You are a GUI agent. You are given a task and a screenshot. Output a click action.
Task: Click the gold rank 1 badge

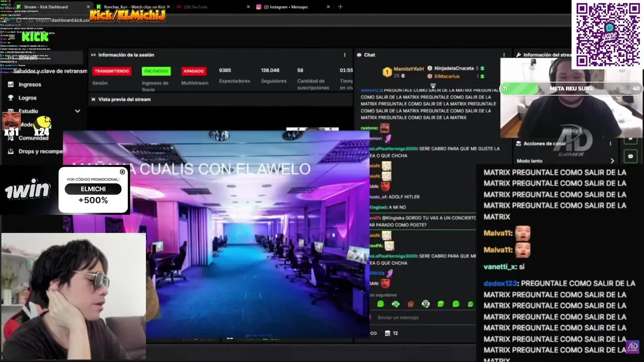pyautogui.click(x=387, y=72)
